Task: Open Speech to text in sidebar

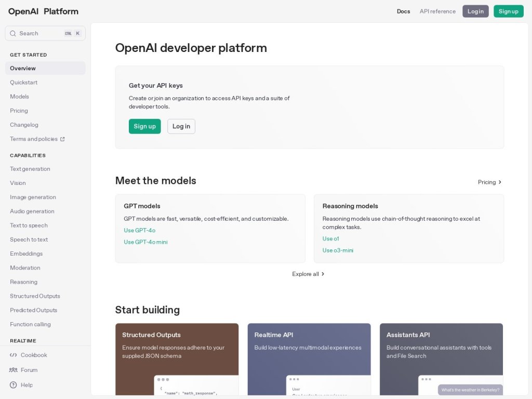Action: point(29,240)
